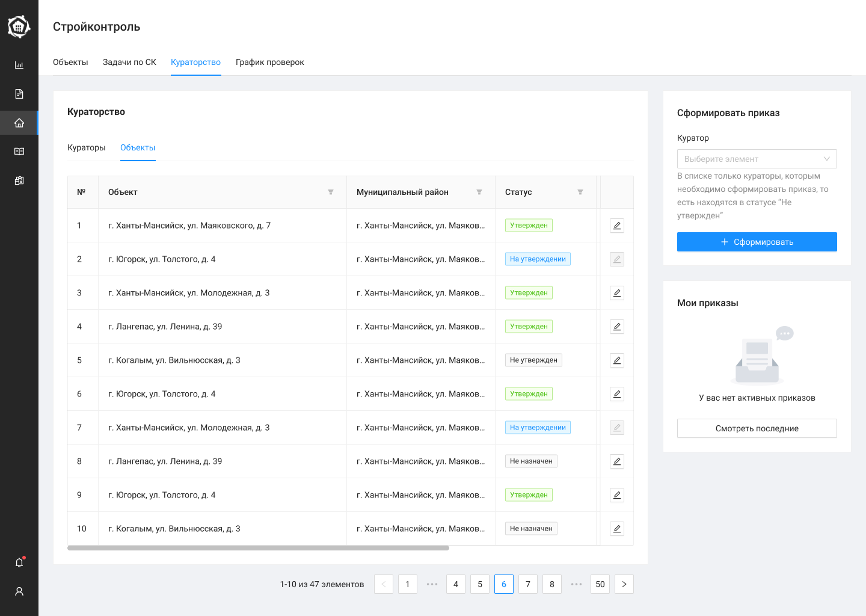Open the documents sidebar icon
866x616 pixels.
pos(19,94)
